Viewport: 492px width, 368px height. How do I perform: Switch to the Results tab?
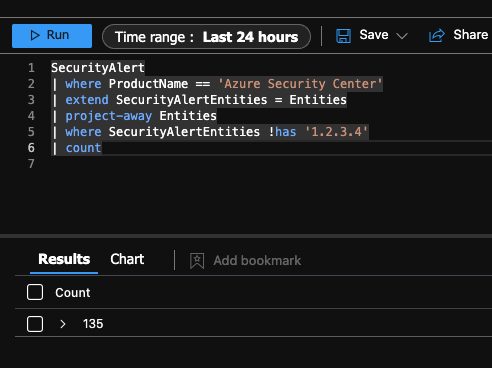click(x=64, y=259)
